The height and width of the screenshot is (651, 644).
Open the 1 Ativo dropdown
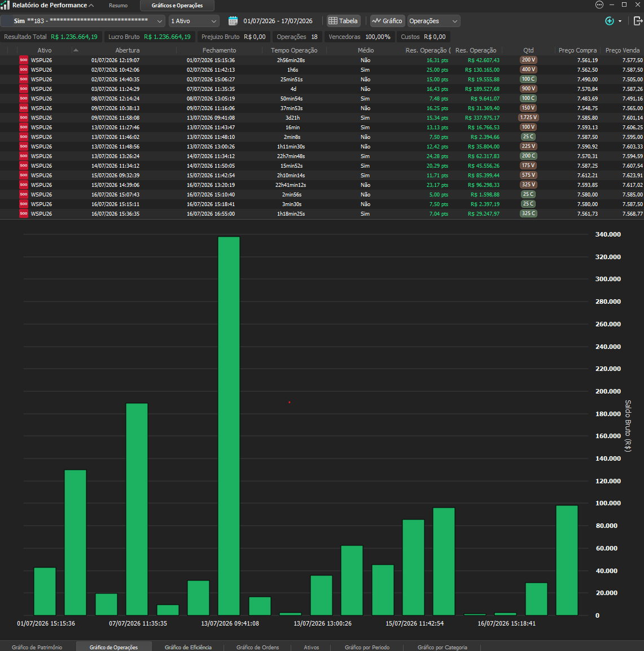tap(194, 21)
